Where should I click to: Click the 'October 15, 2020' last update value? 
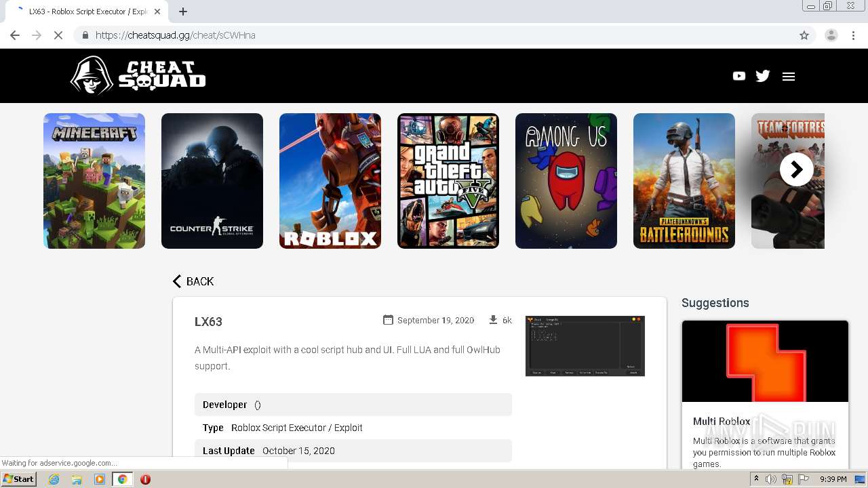pos(298,451)
